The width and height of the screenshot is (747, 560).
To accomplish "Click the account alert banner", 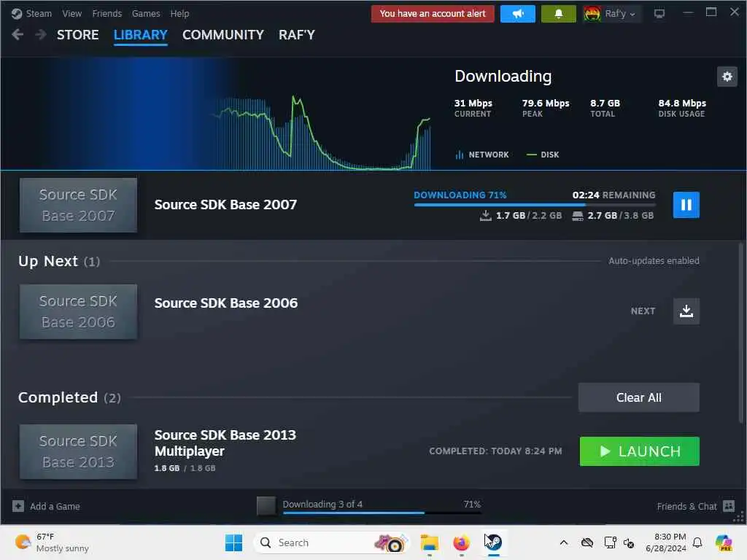I will point(433,13).
